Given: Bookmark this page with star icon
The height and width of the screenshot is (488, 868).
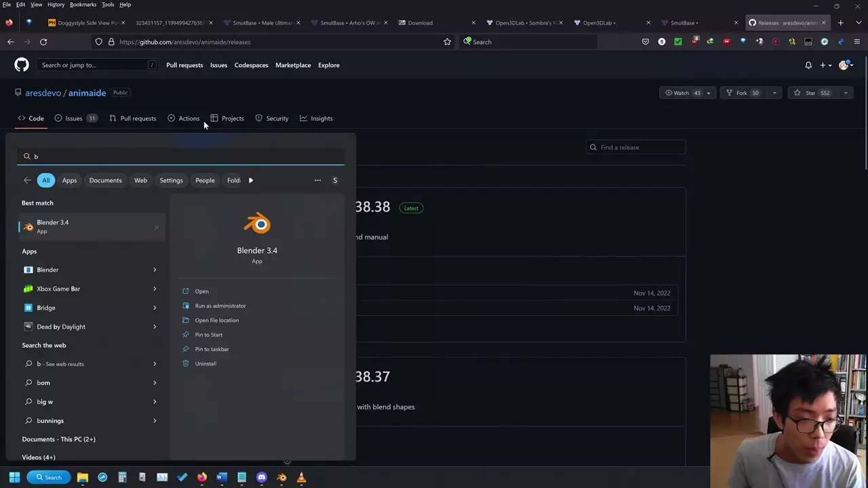Looking at the screenshot, I should [x=447, y=42].
